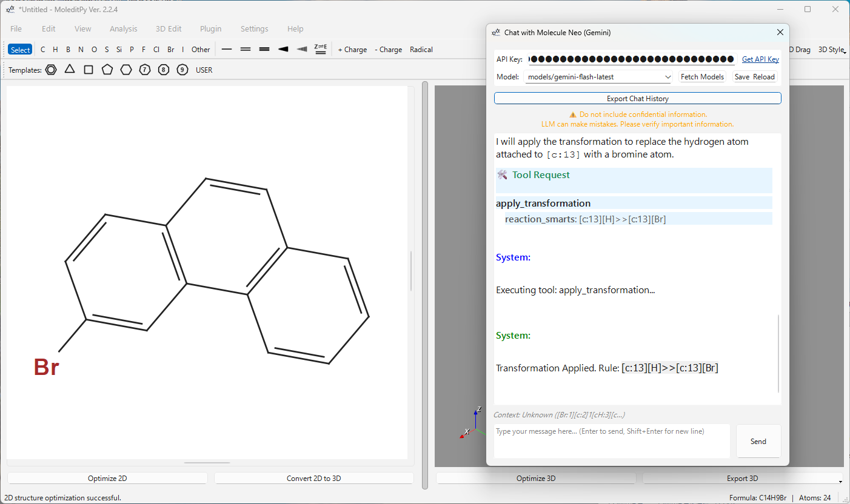Toggle the Radical tool
This screenshot has width=850, height=504.
click(x=421, y=50)
